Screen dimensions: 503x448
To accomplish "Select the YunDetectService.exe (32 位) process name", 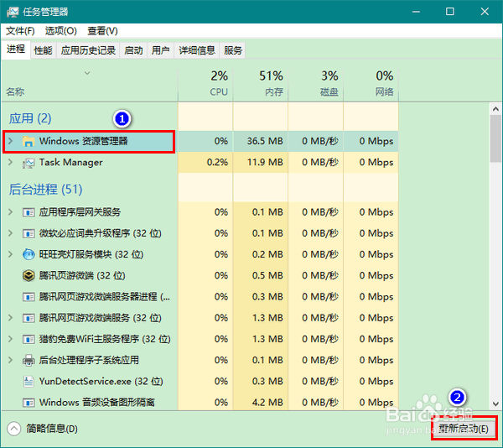I will (101, 382).
